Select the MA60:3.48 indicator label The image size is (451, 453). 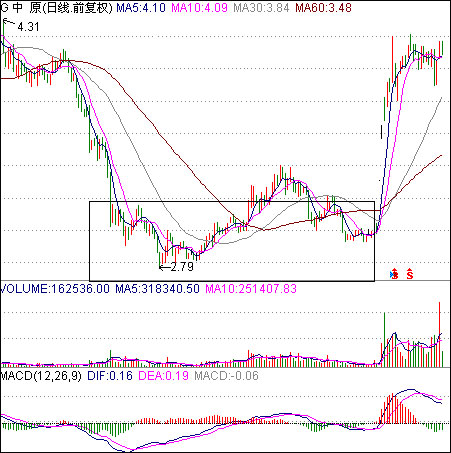click(x=323, y=8)
